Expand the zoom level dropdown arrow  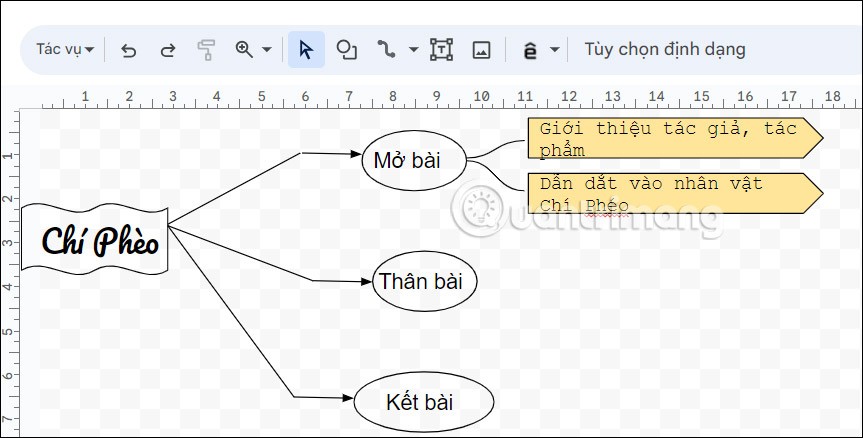click(x=266, y=50)
